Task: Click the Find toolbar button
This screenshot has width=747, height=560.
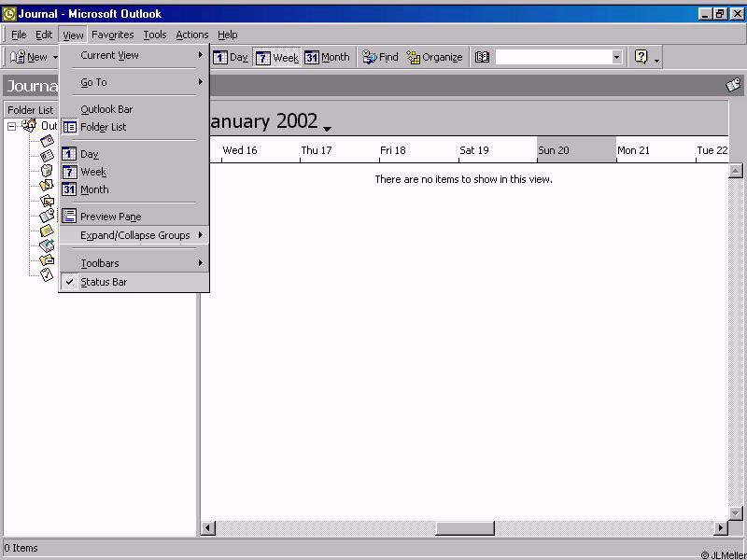Action: coord(380,57)
